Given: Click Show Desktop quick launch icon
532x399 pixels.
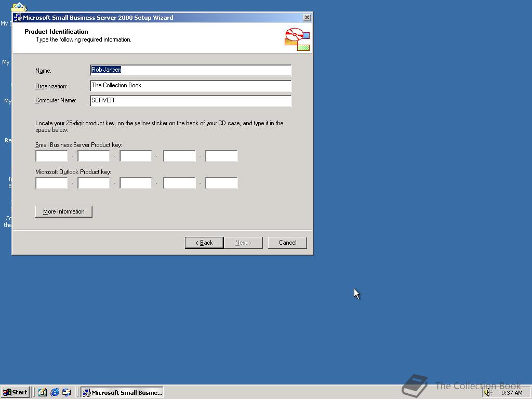Looking at the screenshot, I should point(42,393).
